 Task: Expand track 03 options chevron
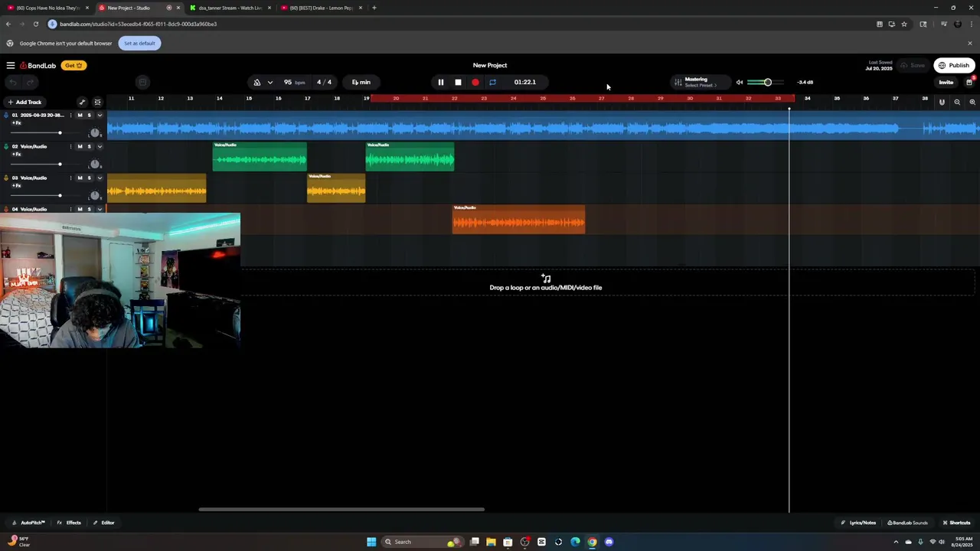(100, 178)
